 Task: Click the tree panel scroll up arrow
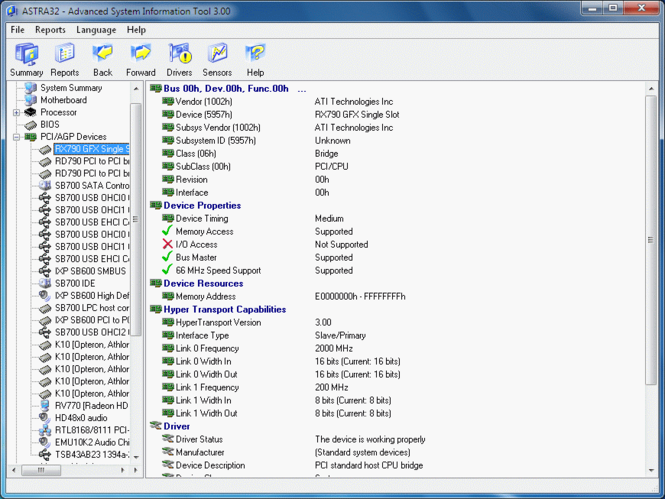click(x=136, y=89)
